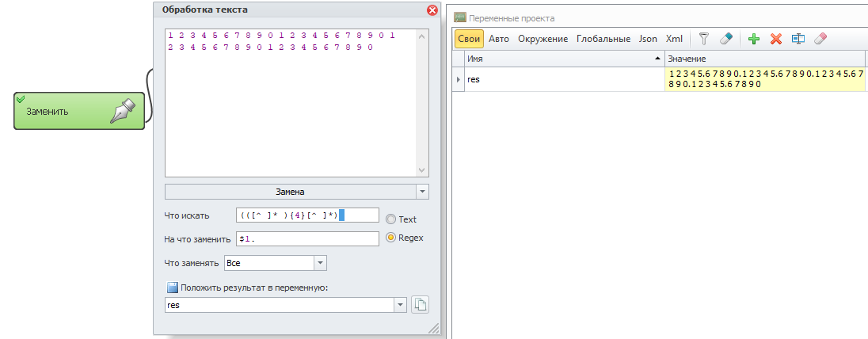Add a new variable with green plus icon
The width and height of the screenshot is (868, 339).
(754, 39)
